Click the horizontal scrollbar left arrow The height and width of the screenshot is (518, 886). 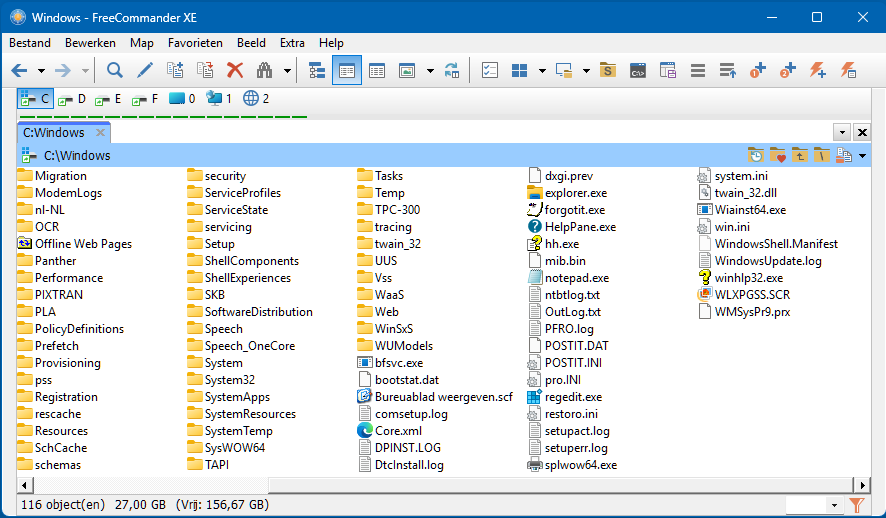[x=24, y=485]
